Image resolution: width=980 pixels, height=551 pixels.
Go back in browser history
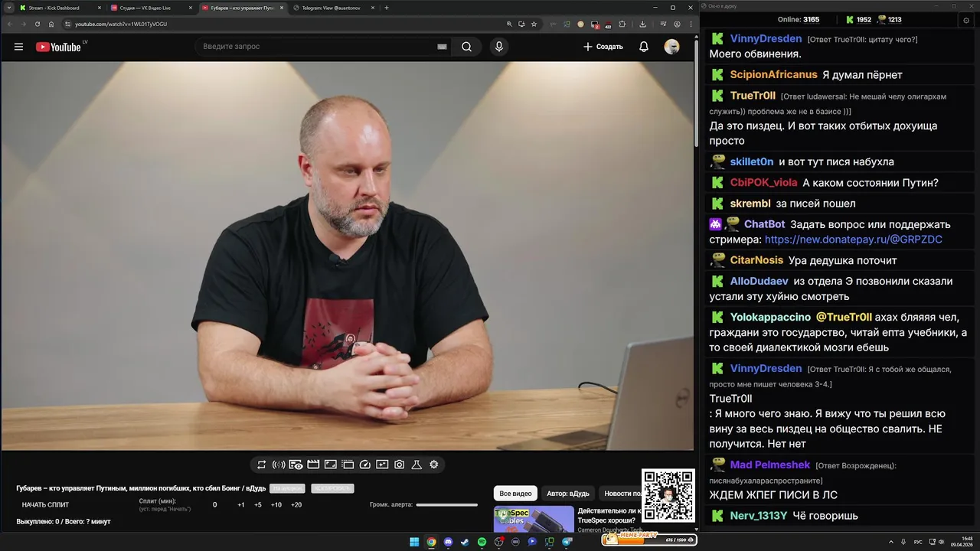tap(9, 24)
